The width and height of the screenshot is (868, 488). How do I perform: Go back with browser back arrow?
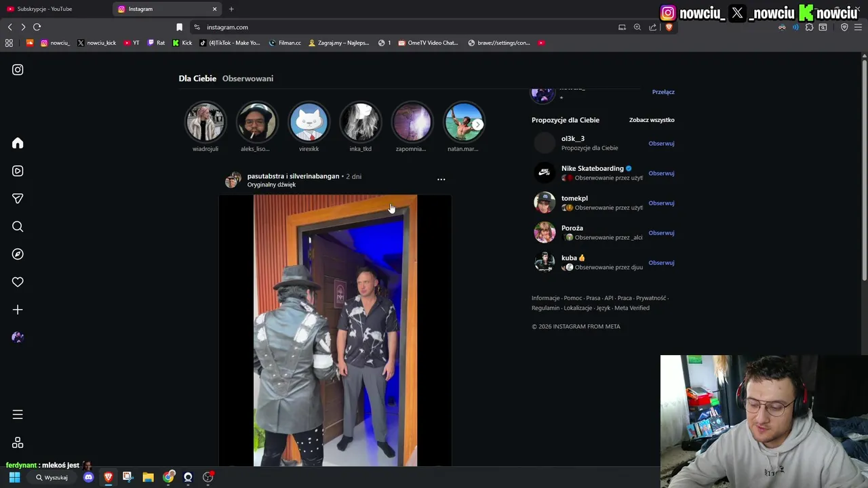click(9, 27)
